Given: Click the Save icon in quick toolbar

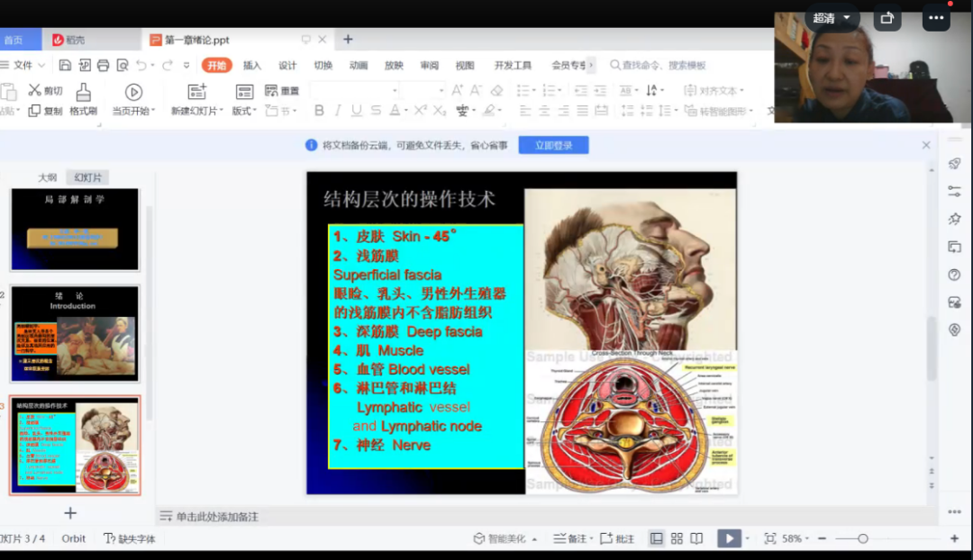Looking at the screenshot, I should point(65,65).
